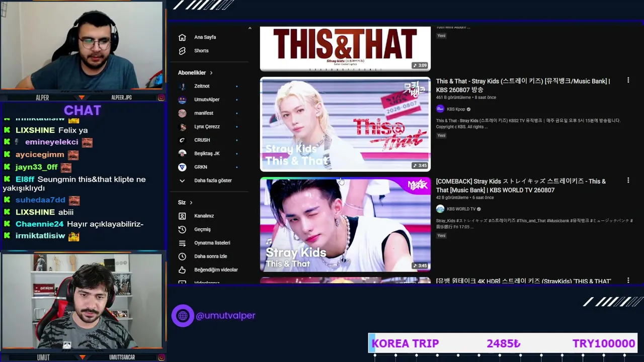Click the sidebar scrollbar up arrow
Screen dimensions: 644x362
(x=250, y=28)
